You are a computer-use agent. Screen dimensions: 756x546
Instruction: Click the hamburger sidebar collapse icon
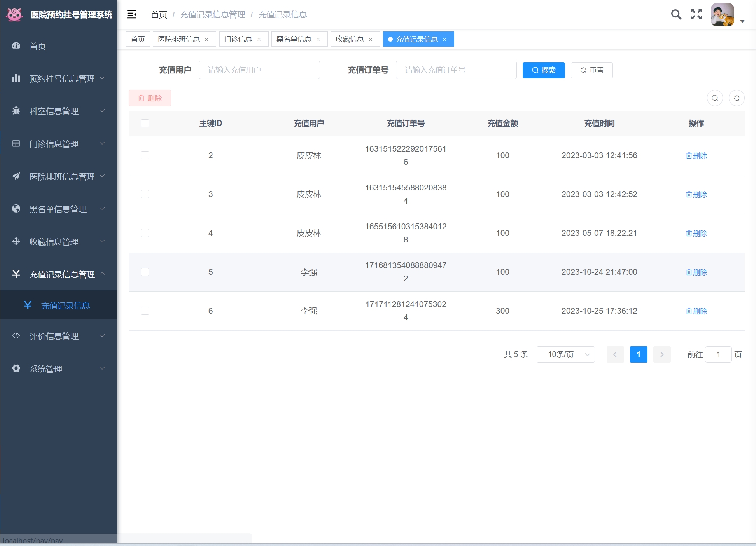(x=132, y=15)
